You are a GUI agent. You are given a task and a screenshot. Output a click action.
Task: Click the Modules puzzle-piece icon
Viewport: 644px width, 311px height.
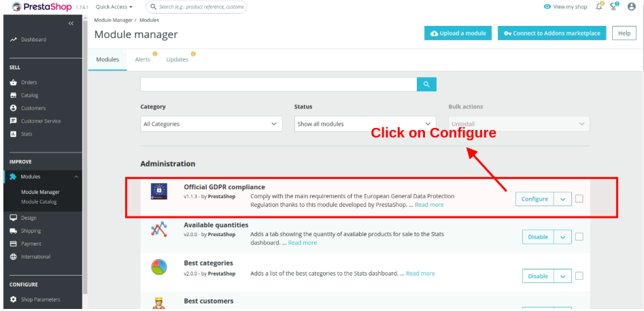point(13,177)
